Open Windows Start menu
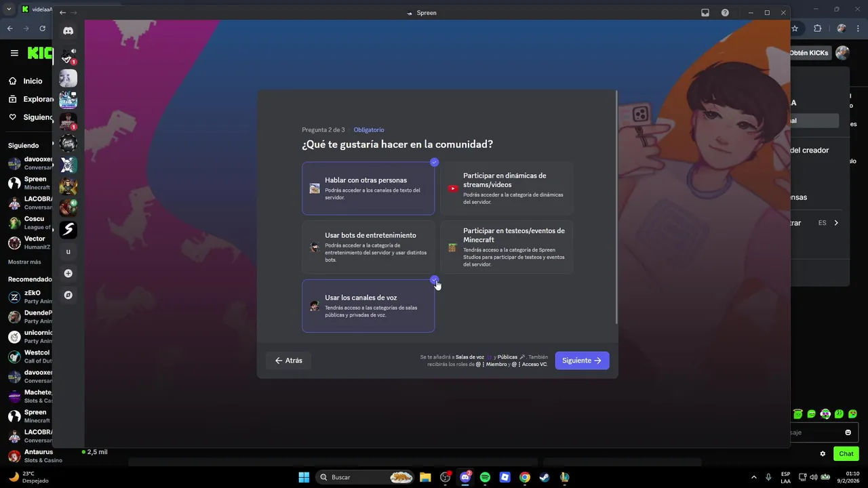 tap(304, 477)
